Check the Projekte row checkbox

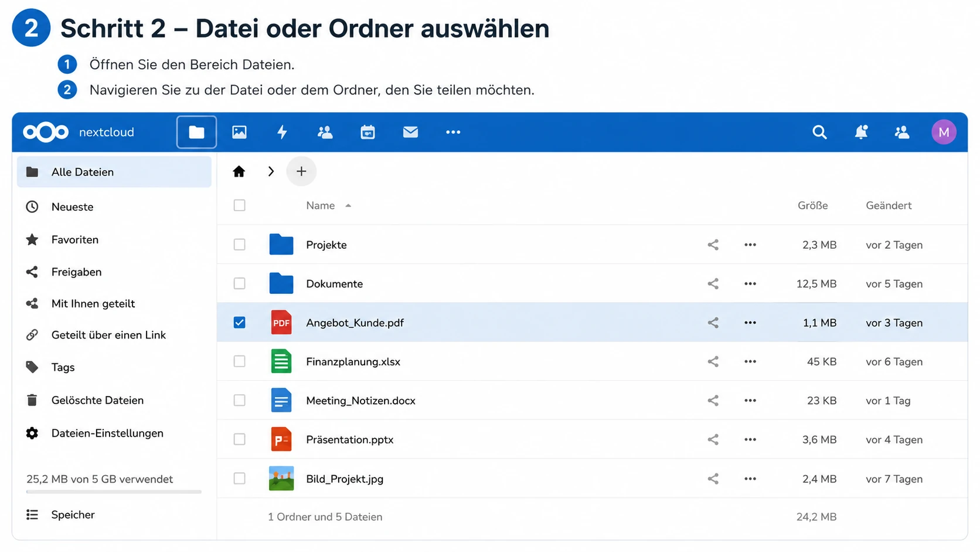click(239, 245)
